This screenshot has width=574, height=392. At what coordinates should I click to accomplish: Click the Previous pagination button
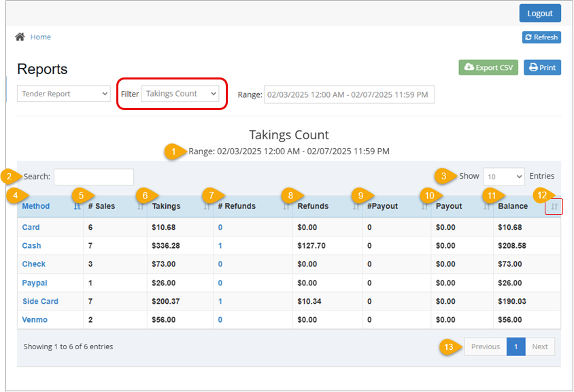point(485,346)
